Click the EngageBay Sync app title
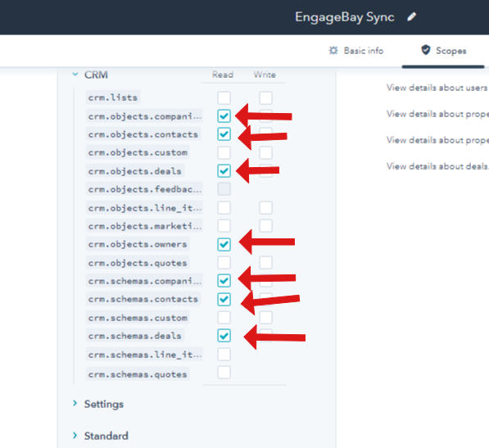This screenshot has width=489, height=448. [345, 17]
